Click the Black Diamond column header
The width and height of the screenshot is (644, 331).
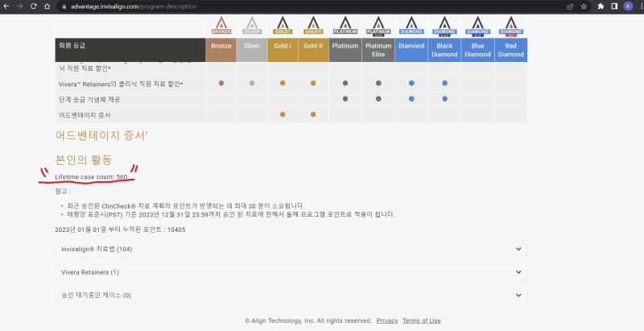(x=444, y=50)
